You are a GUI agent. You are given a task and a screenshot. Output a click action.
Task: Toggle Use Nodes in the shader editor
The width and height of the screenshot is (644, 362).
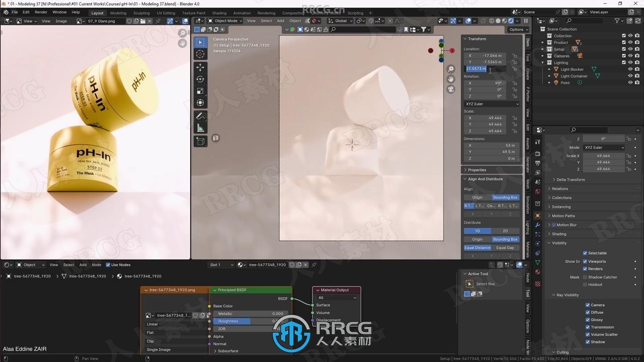(x=108, y=265)
